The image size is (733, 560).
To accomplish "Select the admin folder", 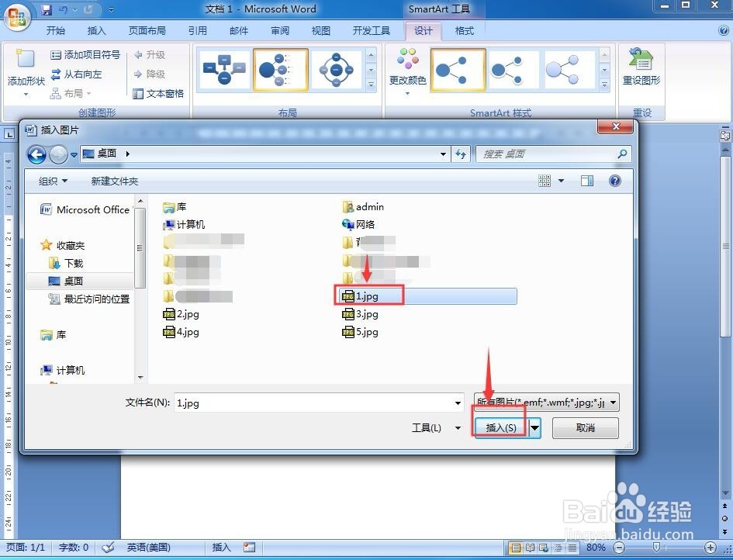I will click(x=363, y=206).
